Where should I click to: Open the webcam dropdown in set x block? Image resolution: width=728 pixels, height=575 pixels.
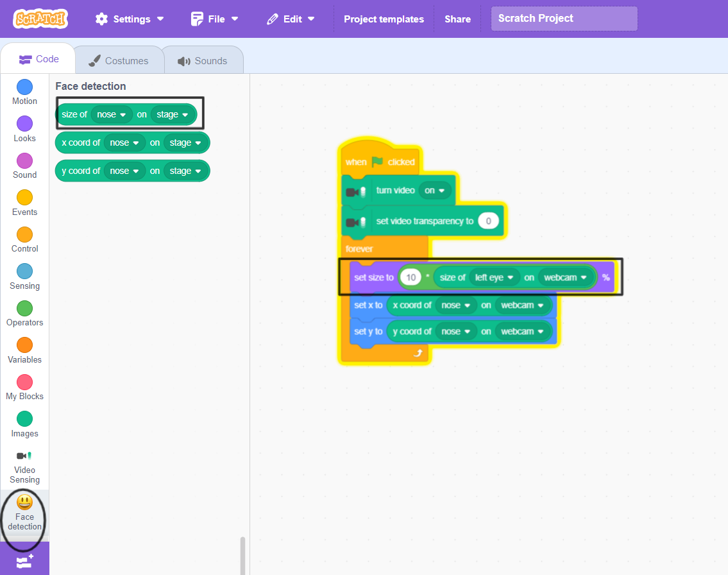tap(523, 305)
